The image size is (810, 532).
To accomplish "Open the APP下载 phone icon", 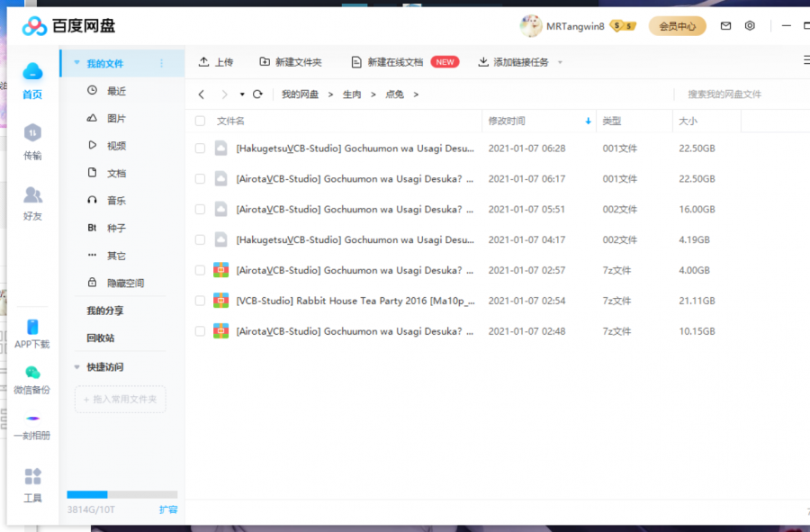I will click(x=32, y=327).
